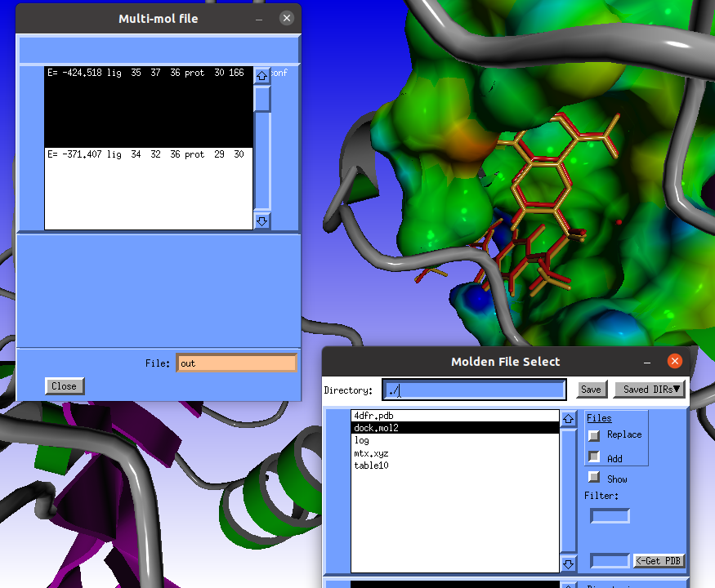The image size is (715, 588).
Task: Click the file list scroll down arrow
Action: tap(568, 563)
